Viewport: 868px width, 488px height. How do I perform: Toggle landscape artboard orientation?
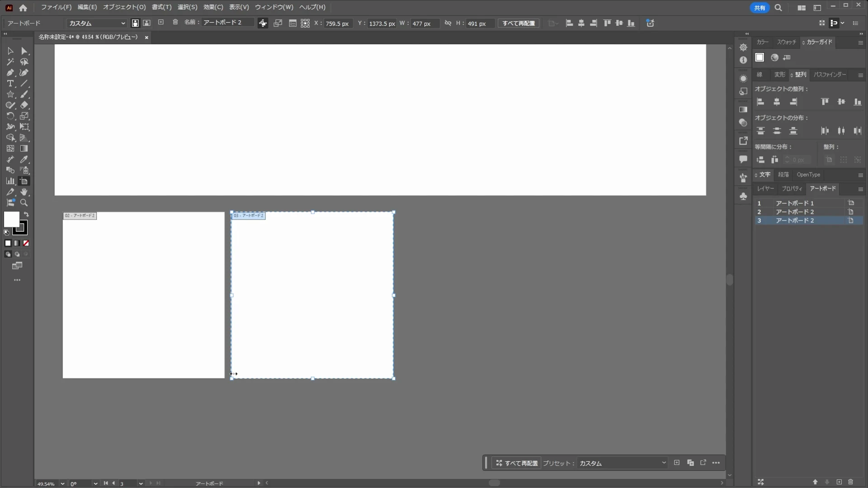(x=146, y=23)
